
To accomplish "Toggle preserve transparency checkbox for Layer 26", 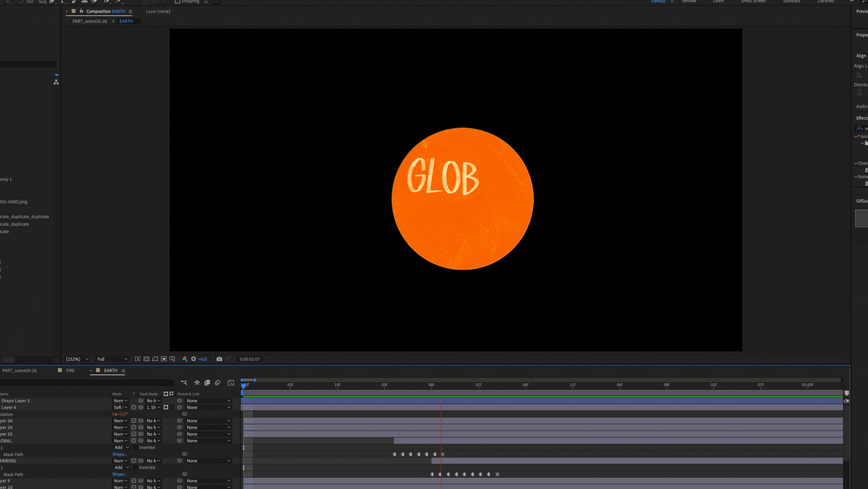I will coord(133,421).
